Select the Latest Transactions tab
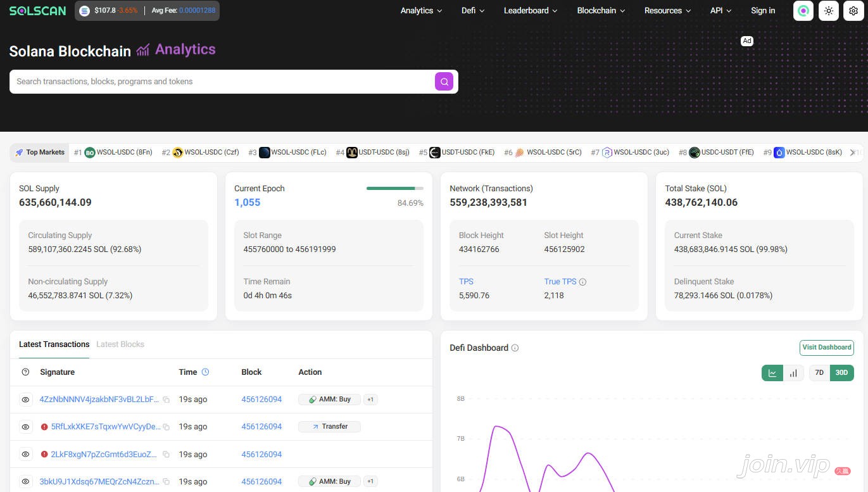Viewport: 868px width, 492px height. [54, 344]
